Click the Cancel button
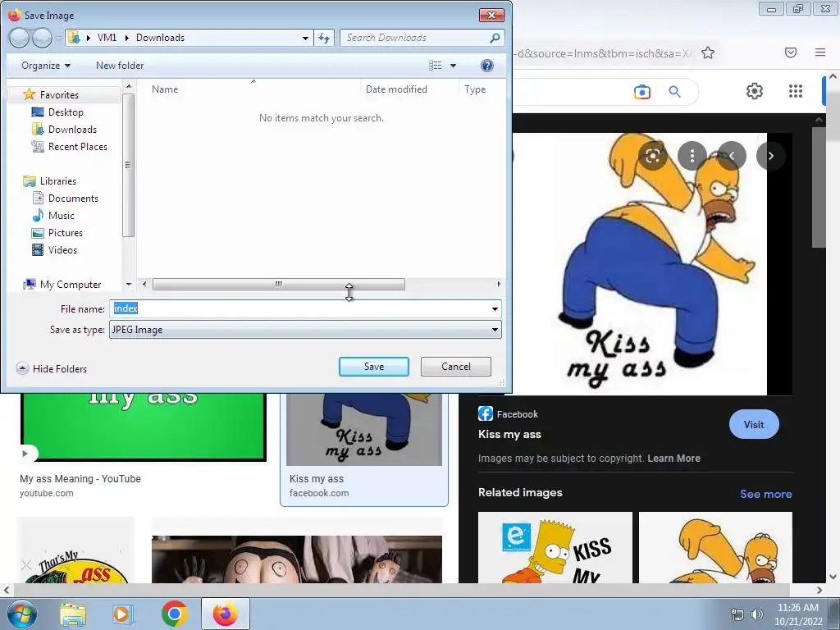 [456, 367]
